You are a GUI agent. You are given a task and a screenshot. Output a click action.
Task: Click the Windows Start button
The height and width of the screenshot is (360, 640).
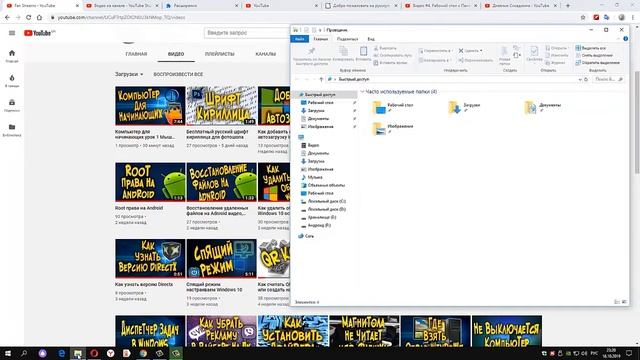[x=7, y=353]
